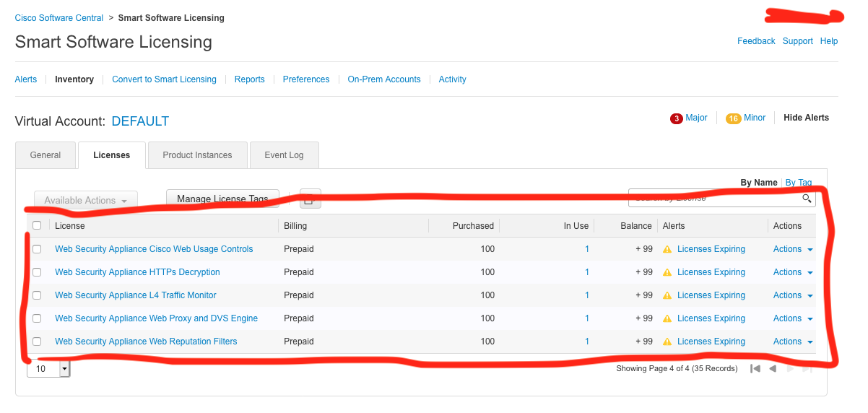Viewport: 868px width, 413px height.
Task: Click the red Major alerts badge showing 3
Action: pyautogui.click(x=677, y=118)
